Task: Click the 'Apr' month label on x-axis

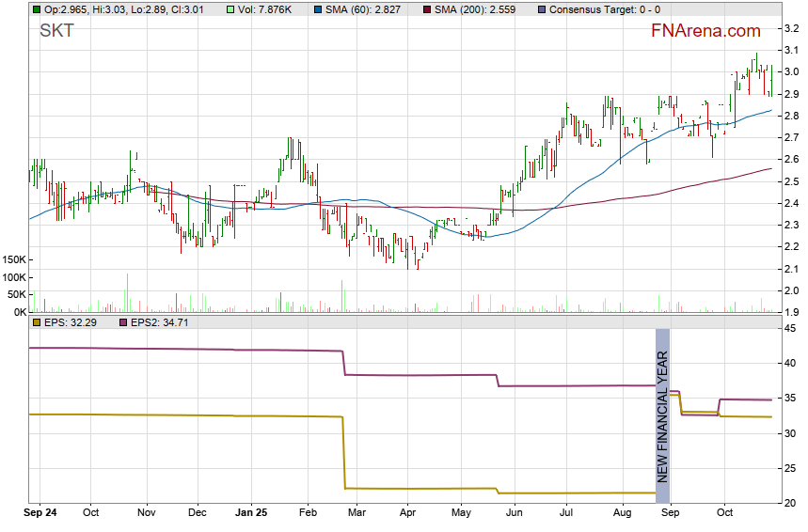Action: pyautogui.click(x=407, y=513)
